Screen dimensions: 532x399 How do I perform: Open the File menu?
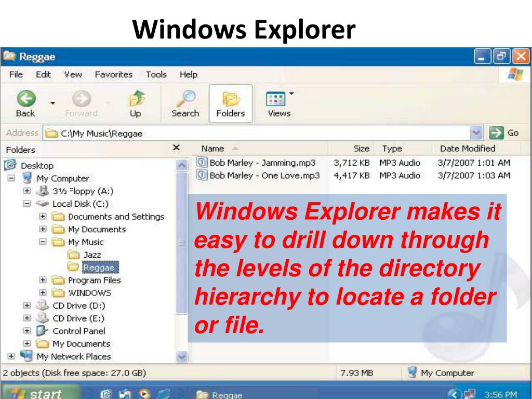pos(16,74)
